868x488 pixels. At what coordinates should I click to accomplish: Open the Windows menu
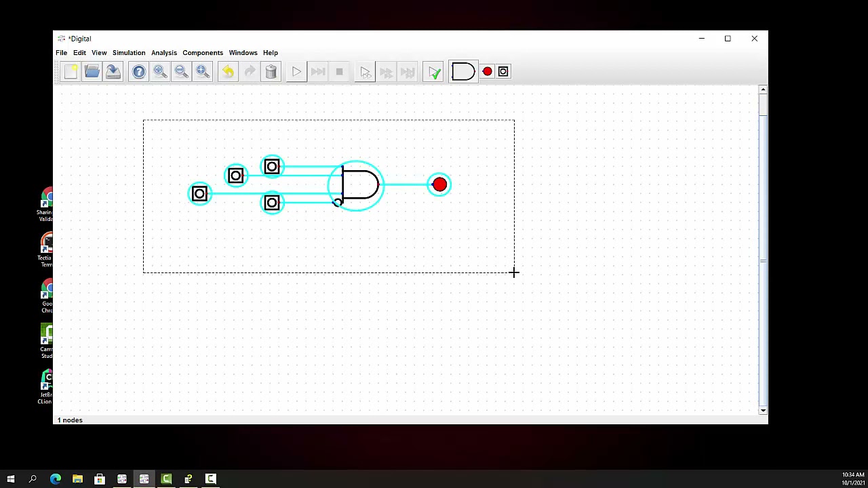tap(243, 53)
